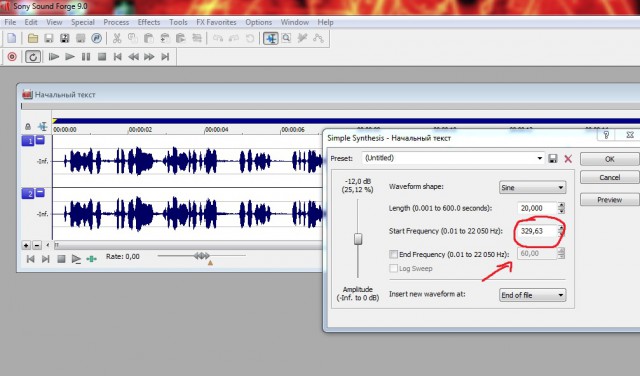Start recording with the red Record button
Screen dimensions: 640x376
(x=12, y=56)
